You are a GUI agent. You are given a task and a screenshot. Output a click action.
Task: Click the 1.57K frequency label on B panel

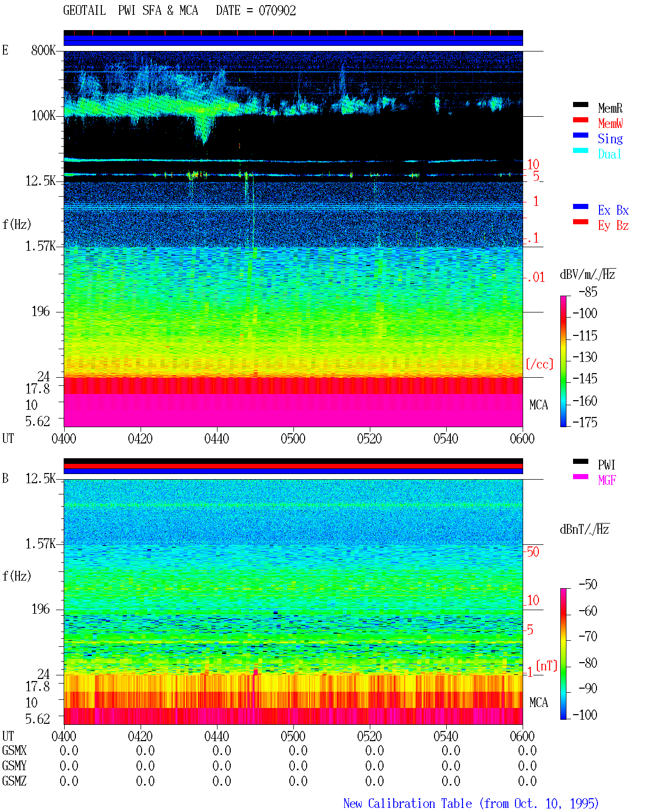tap(40, 543)
